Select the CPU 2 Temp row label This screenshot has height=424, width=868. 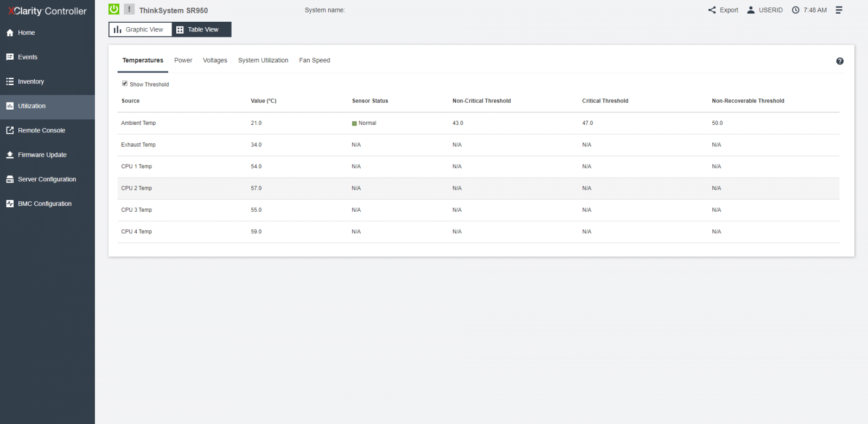(137, 188)
